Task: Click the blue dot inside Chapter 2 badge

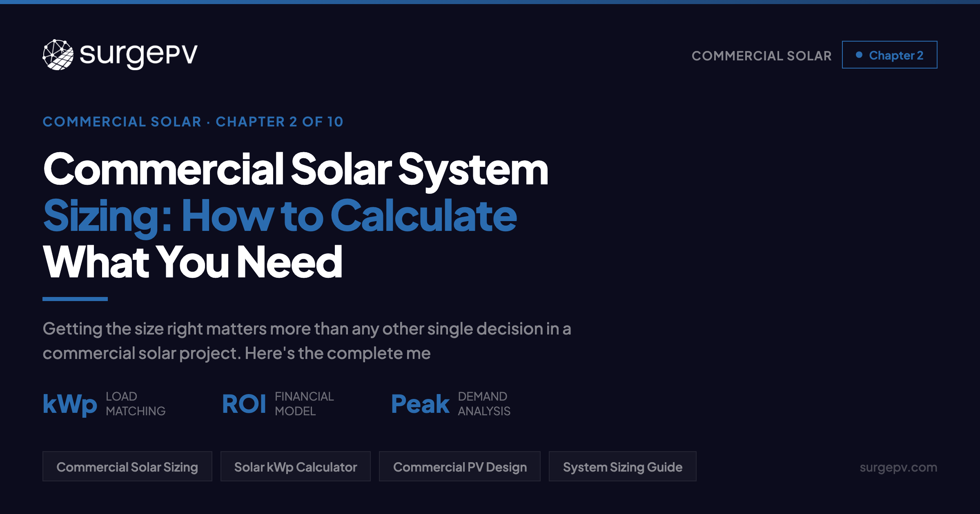Action: click(860, 54)
